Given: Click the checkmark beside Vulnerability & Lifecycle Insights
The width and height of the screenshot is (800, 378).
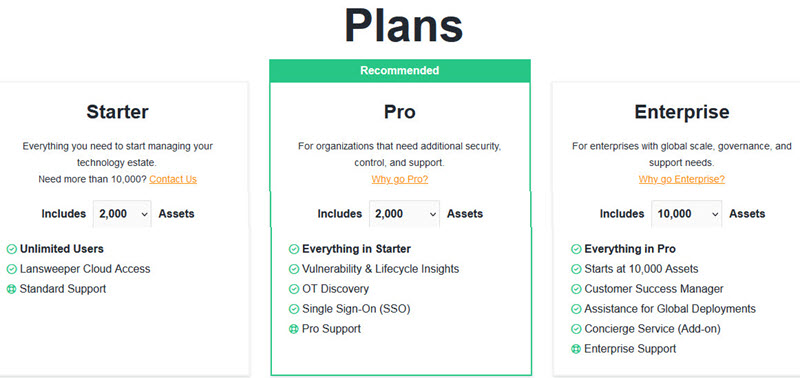Looking at the screenshot, I should click(294, 269).
